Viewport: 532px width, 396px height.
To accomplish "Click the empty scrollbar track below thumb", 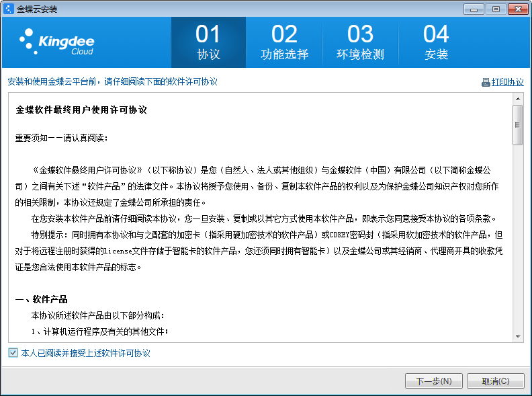I will point(518,238).
